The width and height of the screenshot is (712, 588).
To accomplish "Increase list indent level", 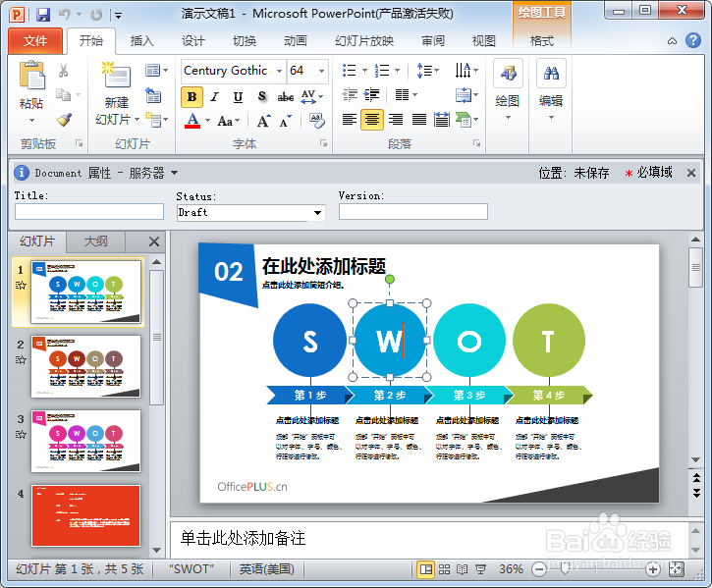I will [372, 94].
